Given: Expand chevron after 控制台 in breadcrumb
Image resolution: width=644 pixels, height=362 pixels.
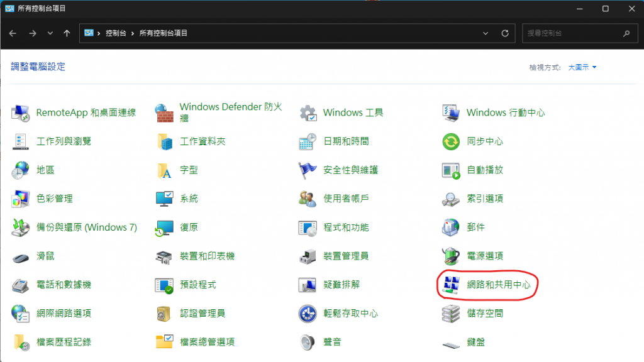Looking at the screenshot, I should coord(133,33).
